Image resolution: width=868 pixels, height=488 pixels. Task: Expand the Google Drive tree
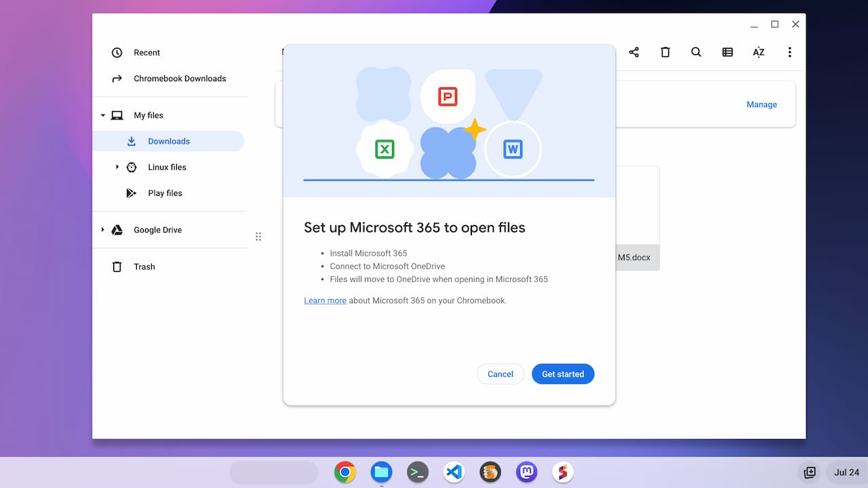(x=103, y=230)
